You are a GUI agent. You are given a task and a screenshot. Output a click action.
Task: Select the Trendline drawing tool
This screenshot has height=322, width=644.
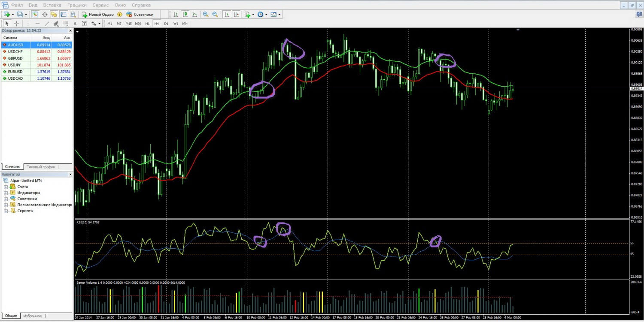click(47, 24)
